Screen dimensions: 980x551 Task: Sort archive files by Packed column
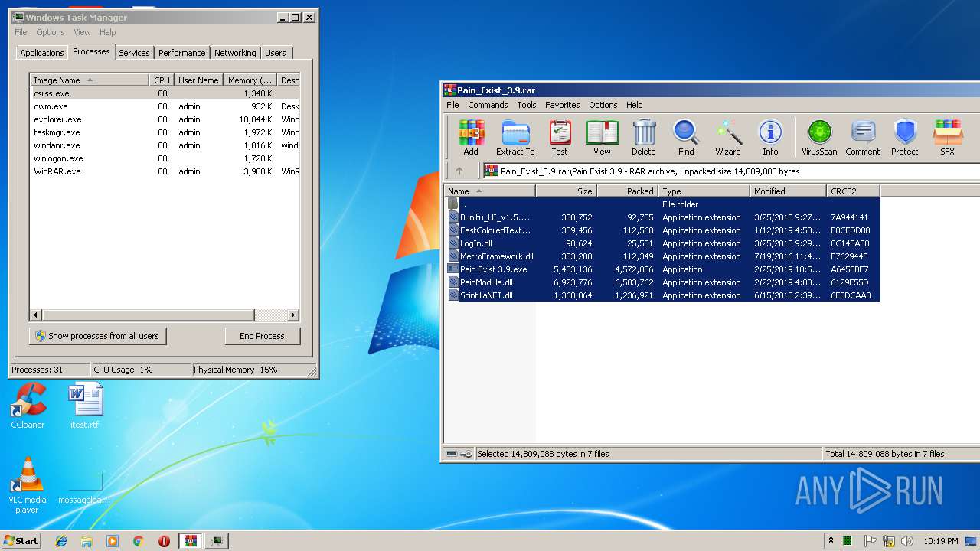click(628, 191)
